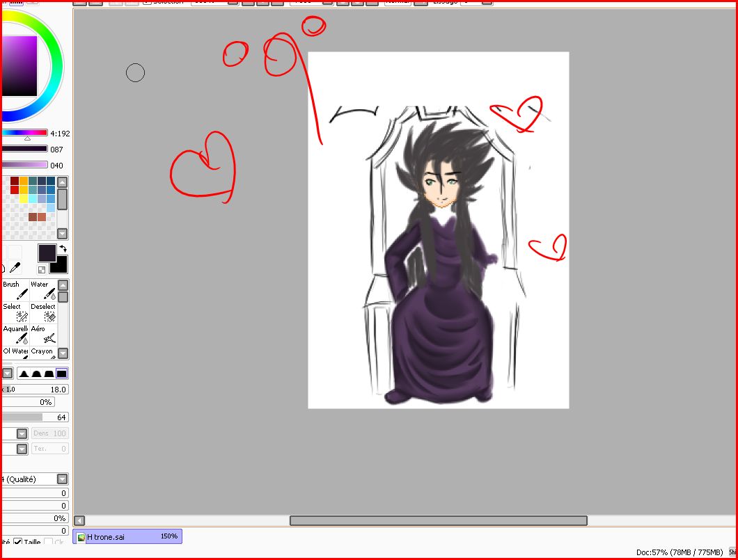This screenshot has height=560, width=738.
Task: Select the eyedropper color picker tool
Action: pos(15,268)
